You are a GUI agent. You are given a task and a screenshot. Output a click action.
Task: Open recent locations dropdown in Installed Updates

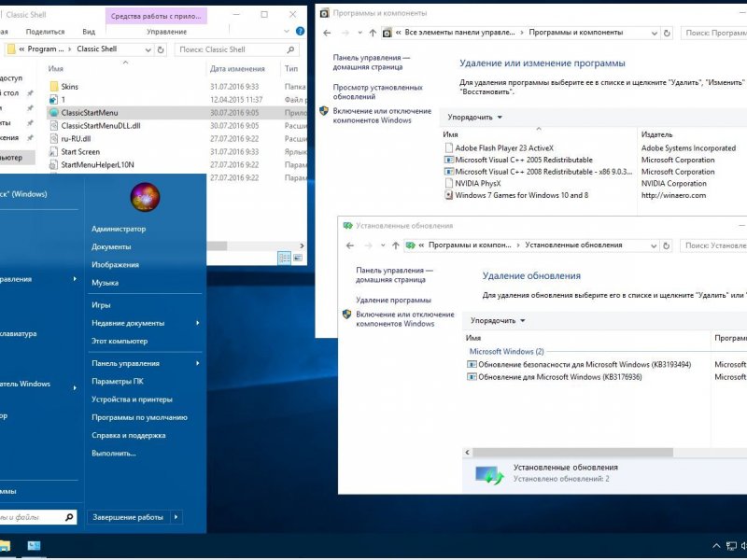(383, 245)
